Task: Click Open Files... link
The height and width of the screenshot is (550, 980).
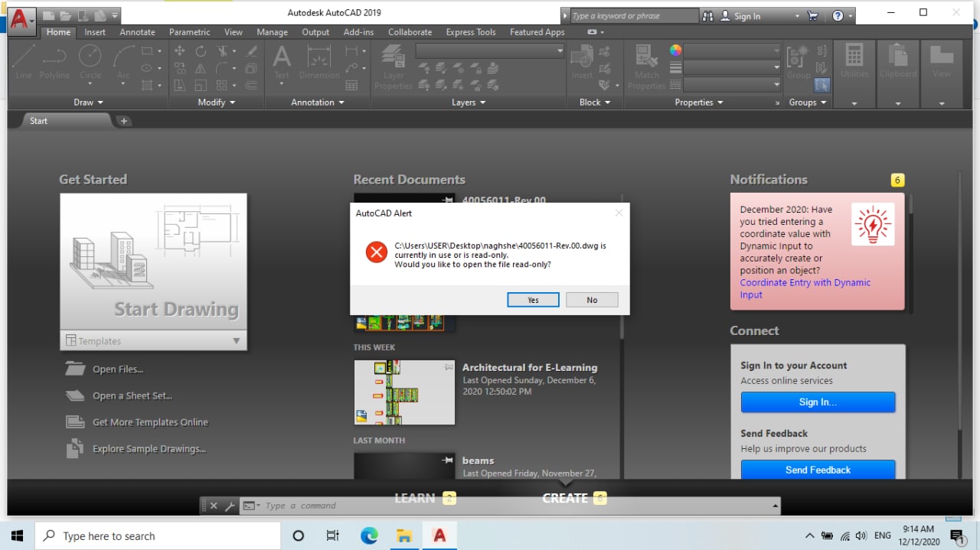Action: click(117, 369)
